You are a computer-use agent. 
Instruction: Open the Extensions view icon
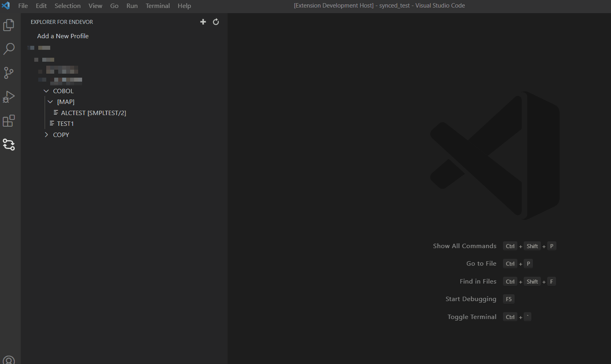click(x=9, y=121)
